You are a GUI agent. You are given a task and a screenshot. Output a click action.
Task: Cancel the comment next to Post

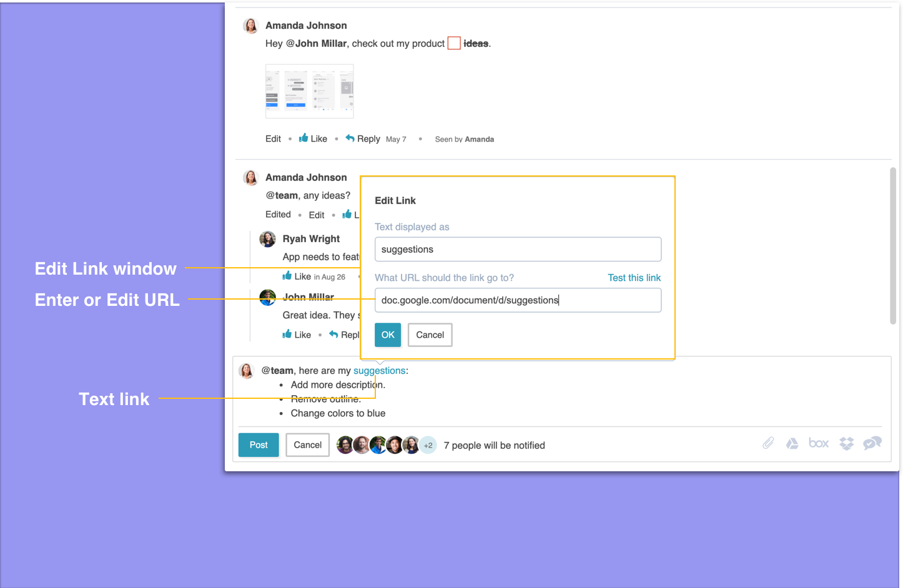click(308, 445)
